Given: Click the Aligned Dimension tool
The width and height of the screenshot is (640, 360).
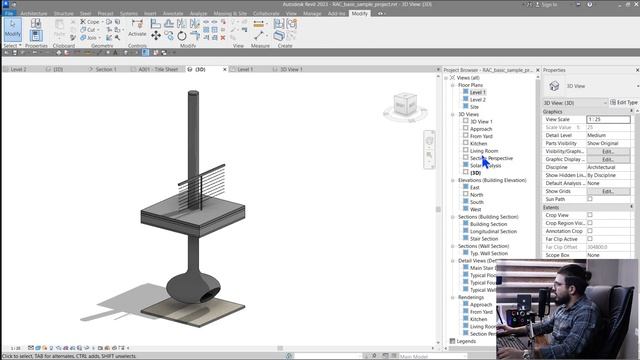Looking at the screenshot, I should tap(258, 24).
